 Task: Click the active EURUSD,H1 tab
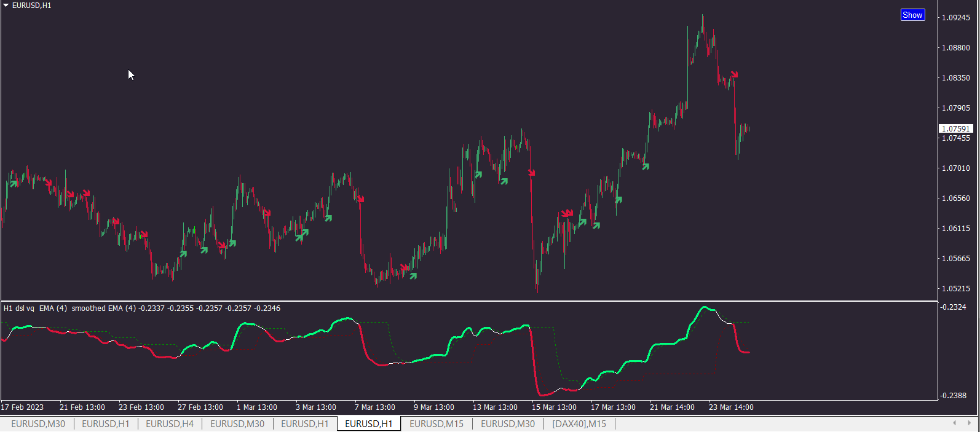[x=369, y=424]
